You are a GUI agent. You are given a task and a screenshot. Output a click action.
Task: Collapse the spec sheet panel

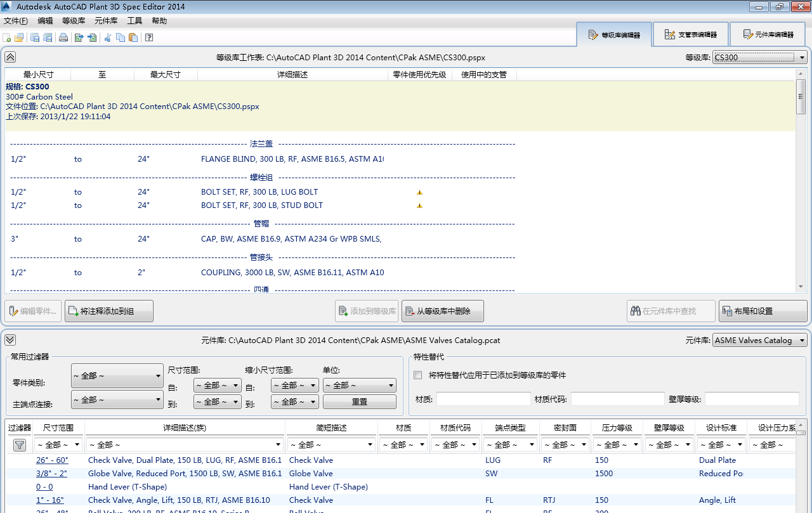coord(10,57)
